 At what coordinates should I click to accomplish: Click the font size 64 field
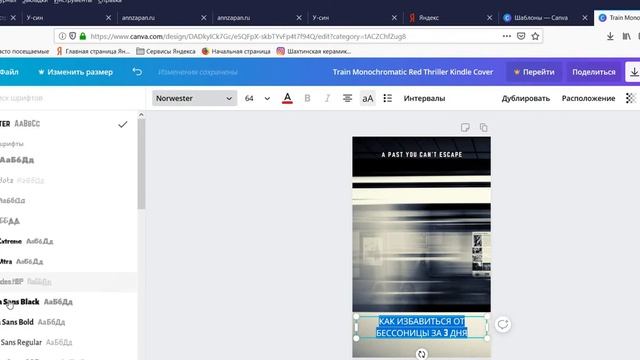coord(249,98)
